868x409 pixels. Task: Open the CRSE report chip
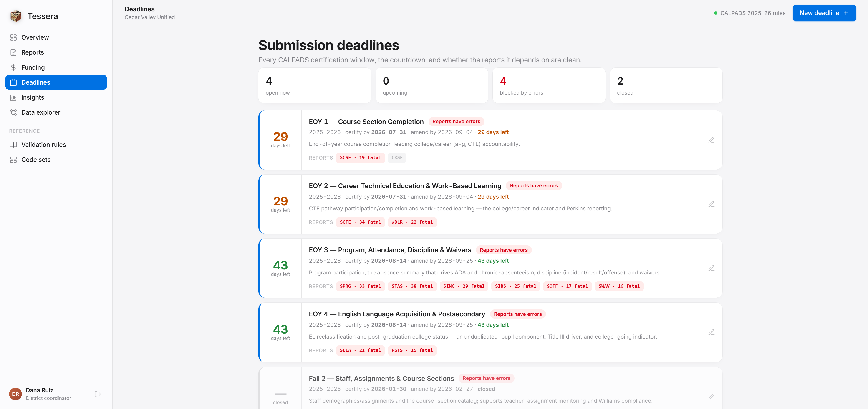397,157
